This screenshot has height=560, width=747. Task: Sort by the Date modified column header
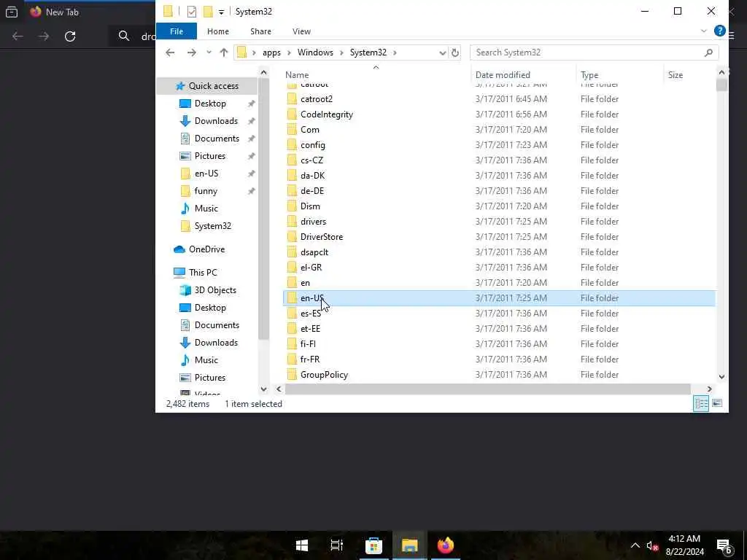coord(523,75)
